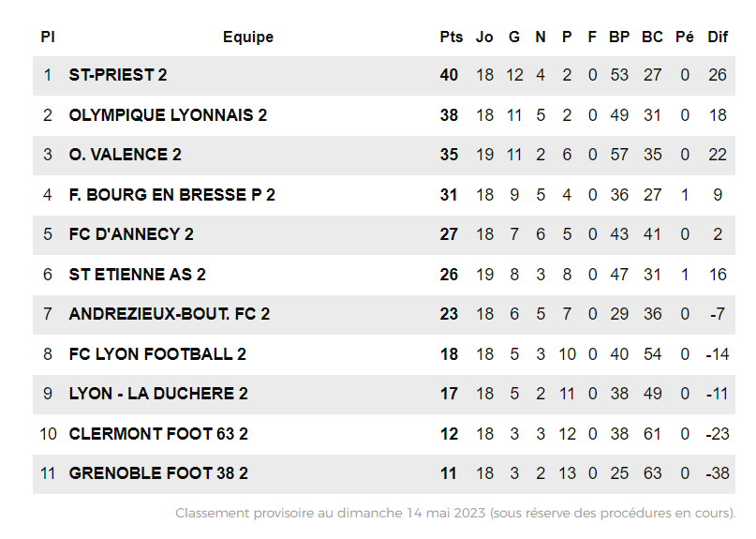Select the Dif column header
The image size is (756, 539).
click(x=718, y=37)
